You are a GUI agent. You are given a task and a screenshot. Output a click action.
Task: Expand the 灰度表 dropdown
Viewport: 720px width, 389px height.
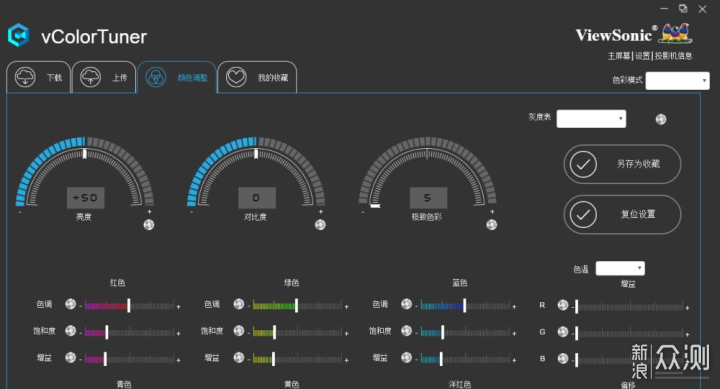591,118
